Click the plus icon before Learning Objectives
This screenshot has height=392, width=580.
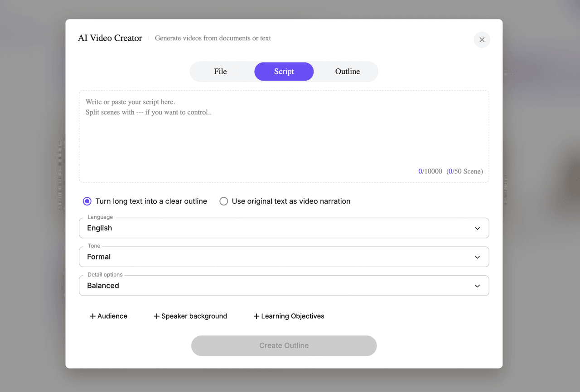point(256,316)
